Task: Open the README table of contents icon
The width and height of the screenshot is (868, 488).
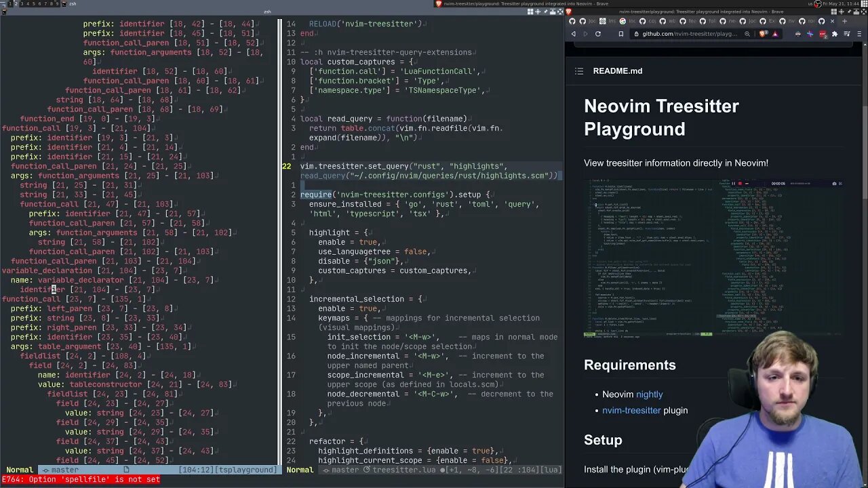Action: click(579, 70)
